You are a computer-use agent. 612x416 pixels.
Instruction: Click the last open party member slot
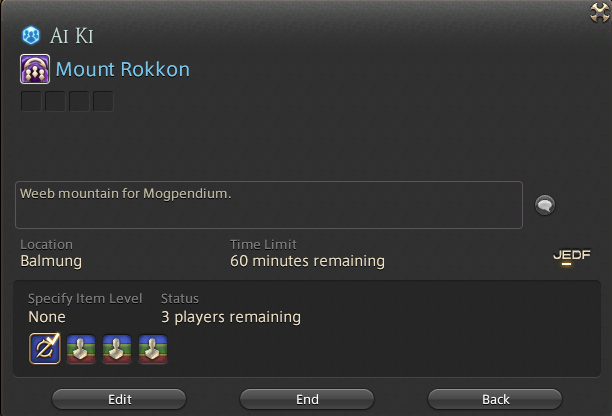point(153,349)
